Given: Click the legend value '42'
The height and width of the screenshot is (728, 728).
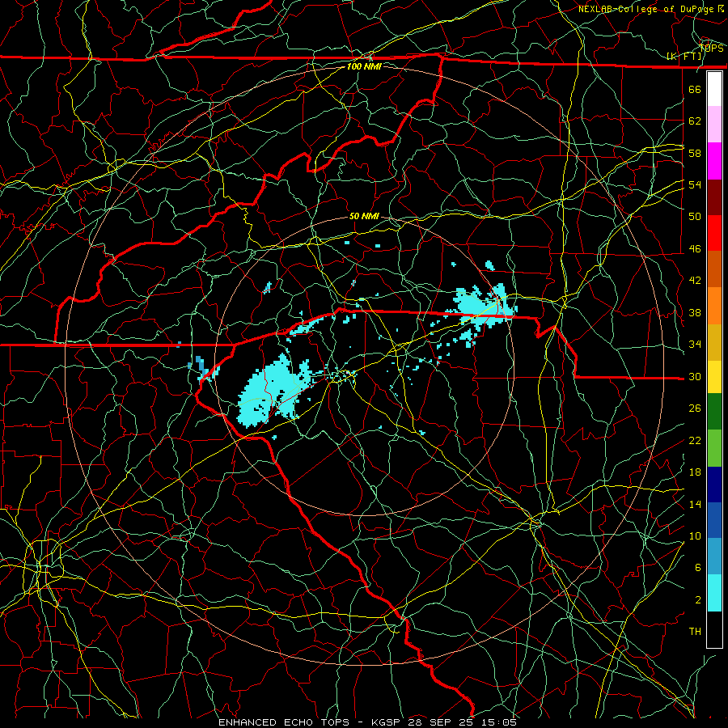Looking at the screenshot, I should [x=695, y=281].
